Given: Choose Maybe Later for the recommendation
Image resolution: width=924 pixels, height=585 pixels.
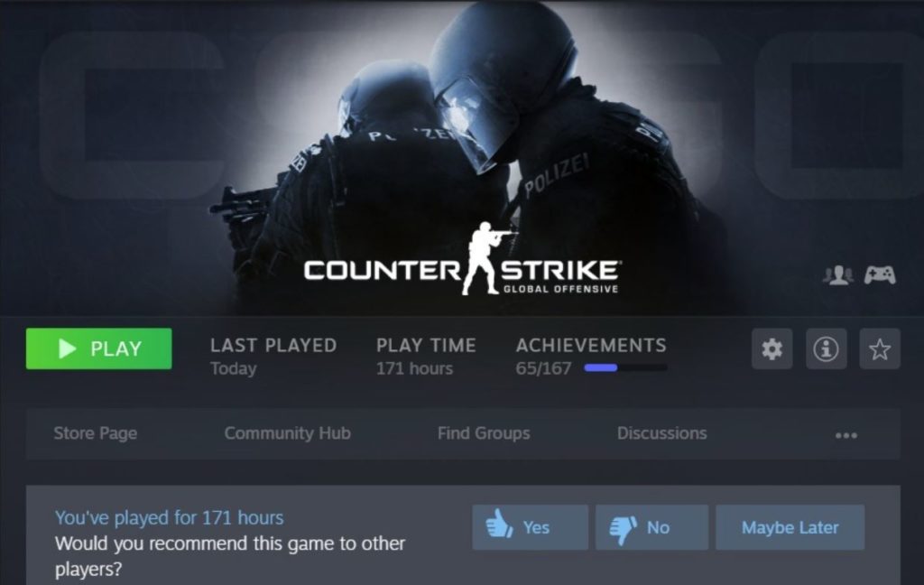Looking at the screenshot, I should (790, 527).
